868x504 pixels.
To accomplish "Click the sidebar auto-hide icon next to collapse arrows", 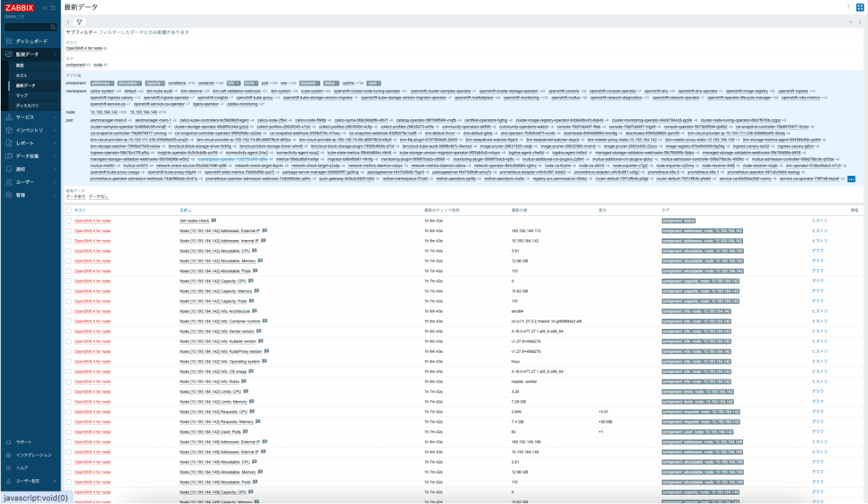I will (54, 7).
